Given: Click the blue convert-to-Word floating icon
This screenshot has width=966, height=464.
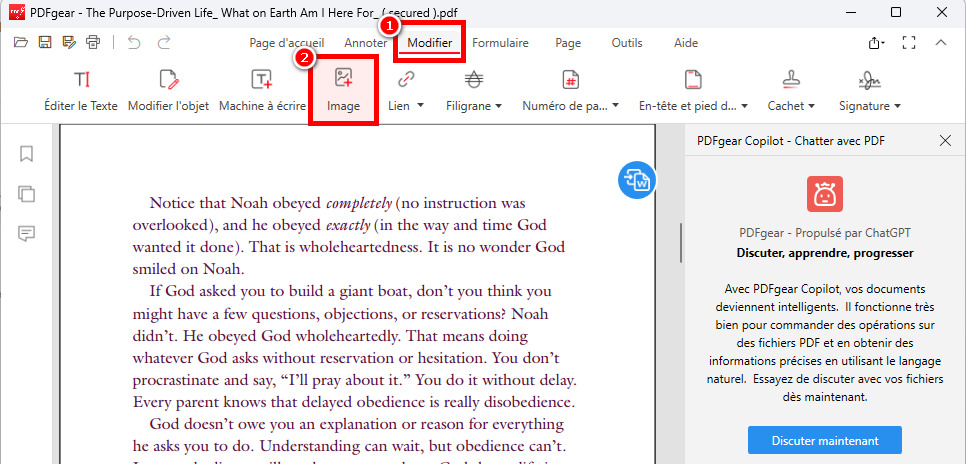Looking at the screenshot, I should 637,180.
